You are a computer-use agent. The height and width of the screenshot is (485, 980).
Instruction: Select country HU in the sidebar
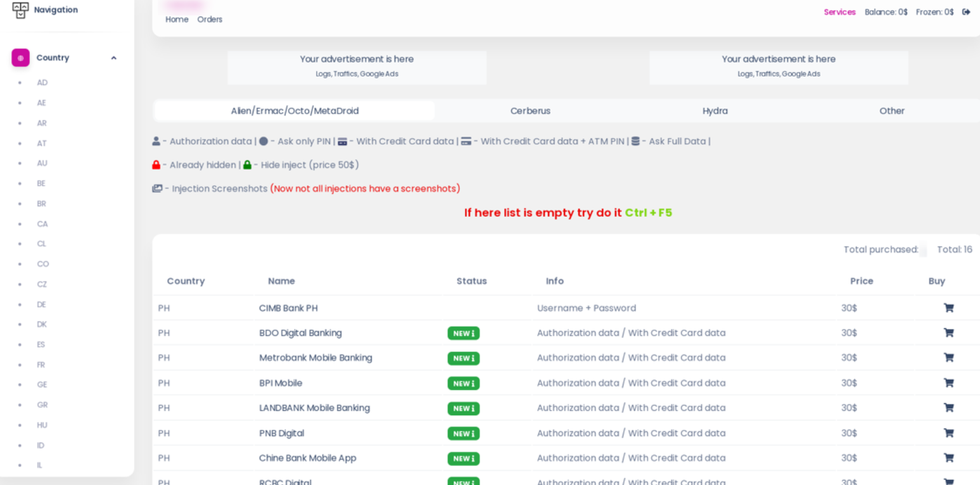click(42, 425)
